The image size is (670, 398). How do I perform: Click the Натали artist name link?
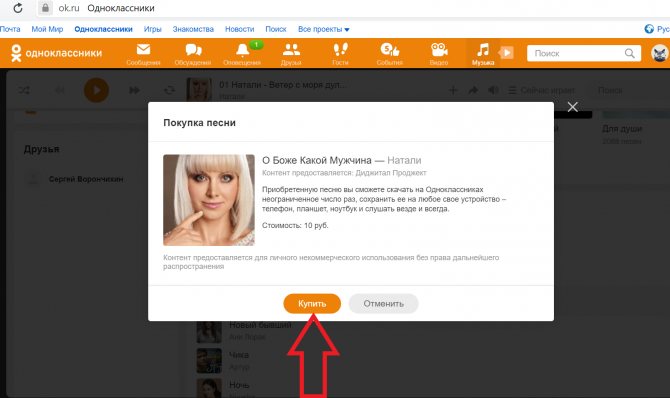coord(404,160)
